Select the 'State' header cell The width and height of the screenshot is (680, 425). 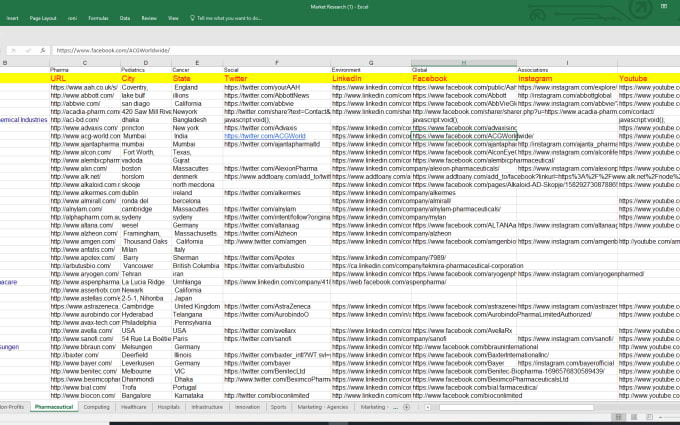coord(197,78)
